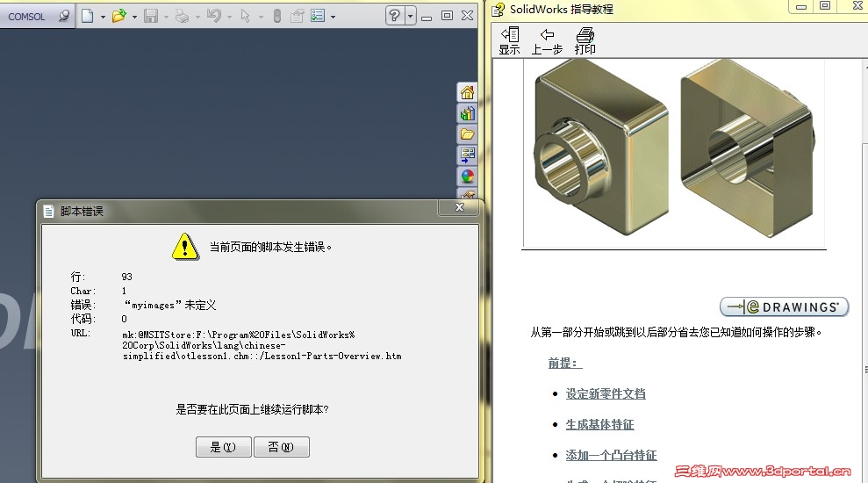Screen dimensions: 868x483
Task: Click the tutorial window help title icon
Action: [499, 10]
